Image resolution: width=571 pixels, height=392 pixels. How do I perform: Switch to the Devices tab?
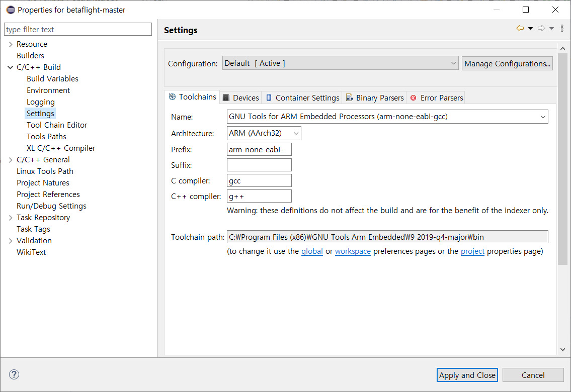240,98
